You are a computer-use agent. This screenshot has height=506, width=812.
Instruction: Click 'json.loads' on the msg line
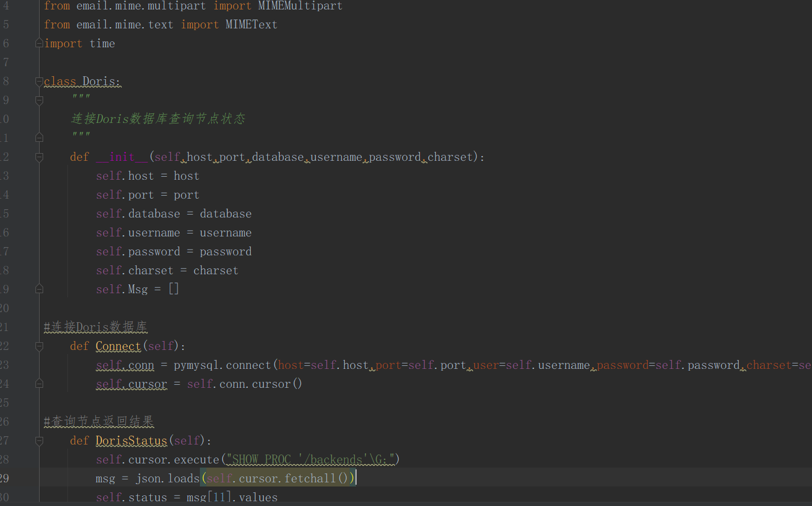167,478
